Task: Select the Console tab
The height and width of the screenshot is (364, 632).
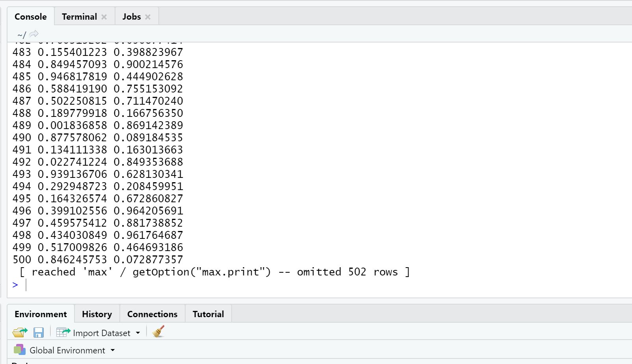Action: [31, 17]
